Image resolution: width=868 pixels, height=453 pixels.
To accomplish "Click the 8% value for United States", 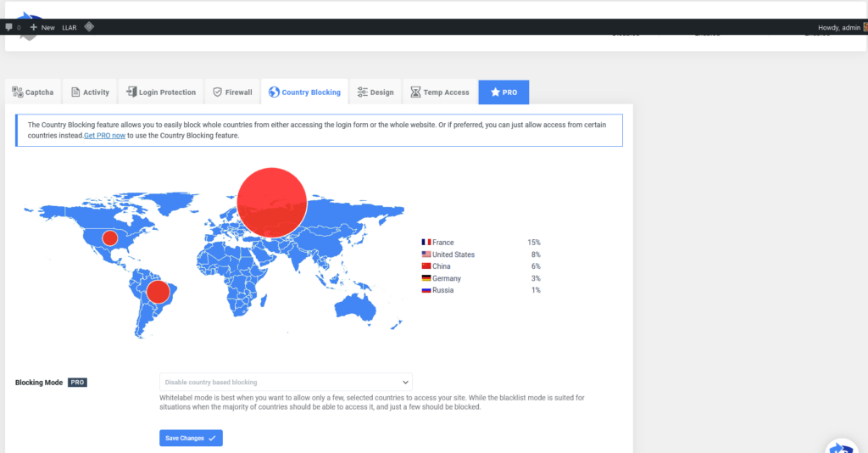I will tap(536, 254).
